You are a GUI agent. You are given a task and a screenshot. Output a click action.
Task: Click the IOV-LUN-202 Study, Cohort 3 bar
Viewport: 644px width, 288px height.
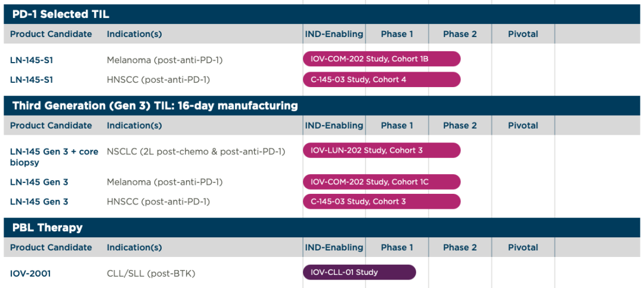(382, 150)
